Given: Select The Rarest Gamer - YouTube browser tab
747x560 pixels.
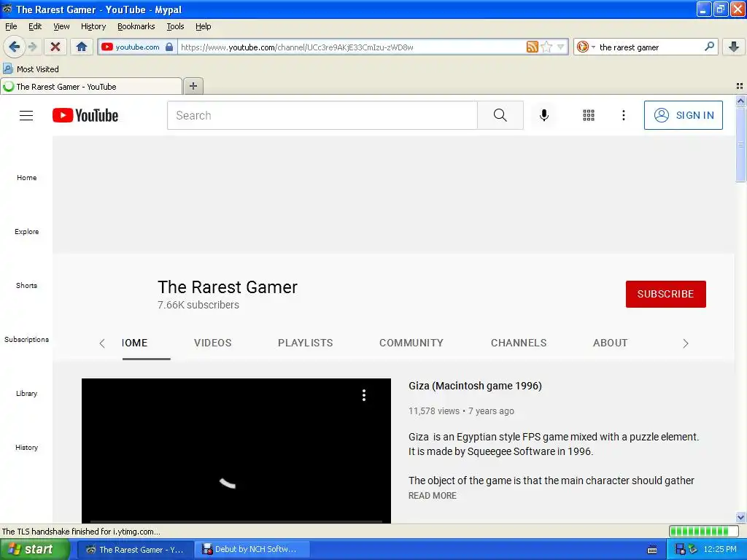Looking at the screenshot, I should (x=91, y=86).
